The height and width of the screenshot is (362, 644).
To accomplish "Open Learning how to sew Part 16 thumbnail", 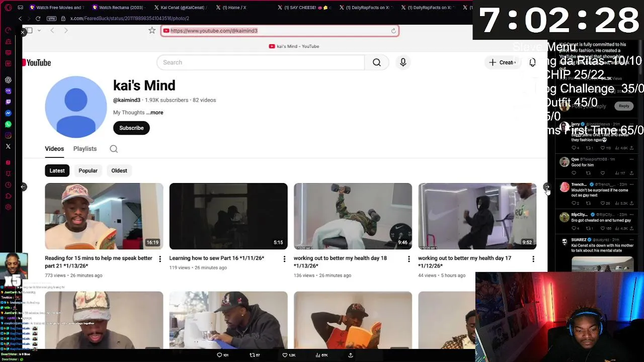I will (228, 216).
